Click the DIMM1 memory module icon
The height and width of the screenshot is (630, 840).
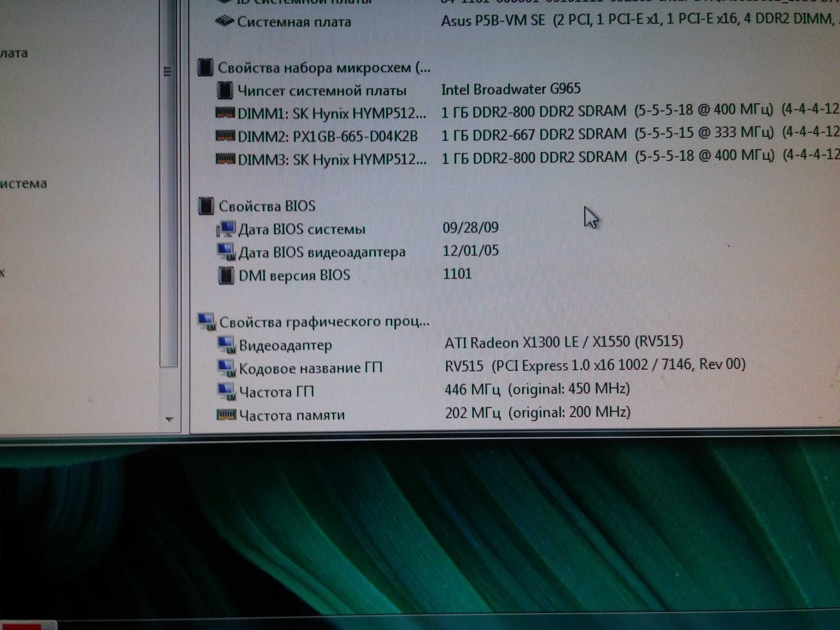[225, 113]
